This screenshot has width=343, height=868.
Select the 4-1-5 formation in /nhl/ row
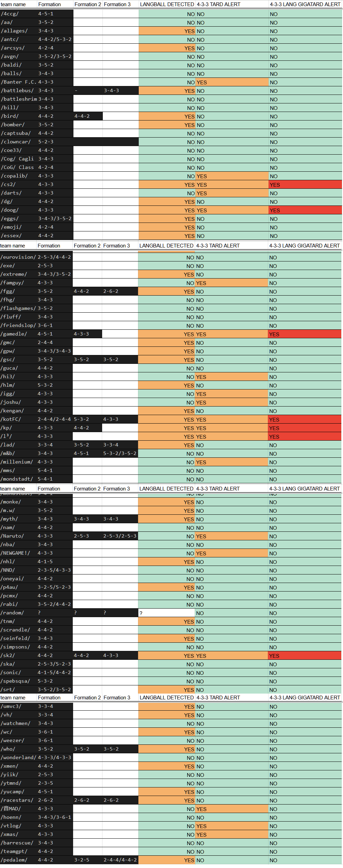pos(55,562)
